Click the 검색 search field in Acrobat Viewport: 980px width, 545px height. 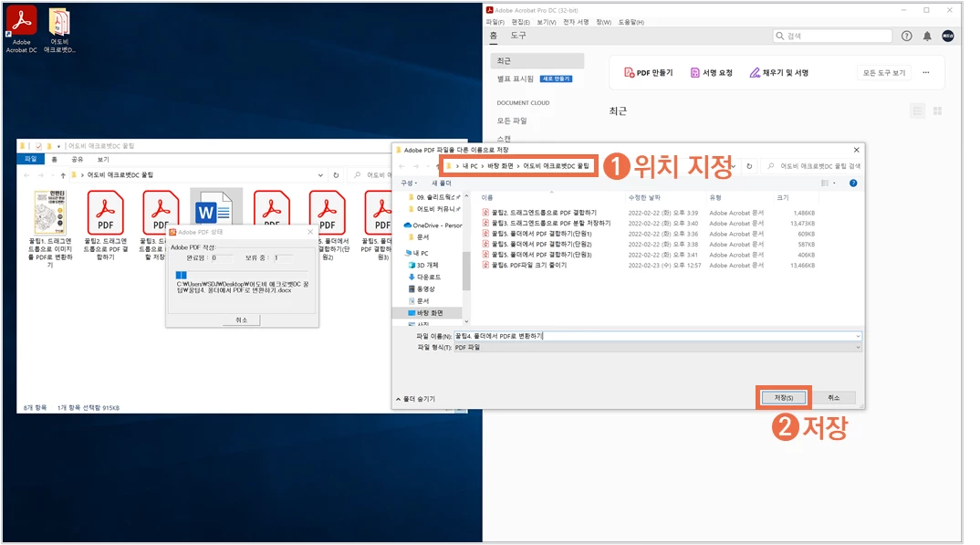point(832,37)
